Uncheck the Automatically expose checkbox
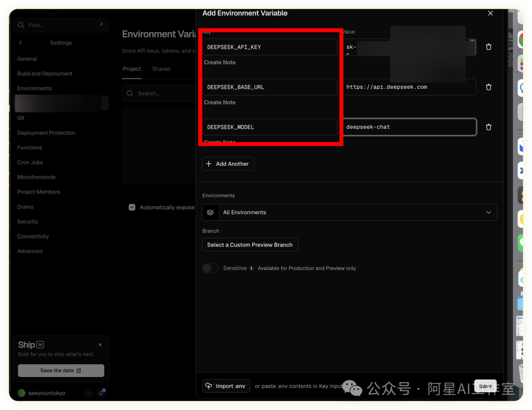This screenshot has width=532, height=410. coord(132,207)
